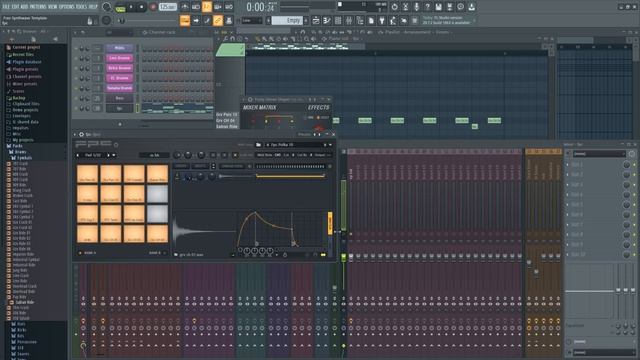The height and width of the screenshot is (360, 640).
Task: Open the PATTERNS menu
Action: [38, 7]
